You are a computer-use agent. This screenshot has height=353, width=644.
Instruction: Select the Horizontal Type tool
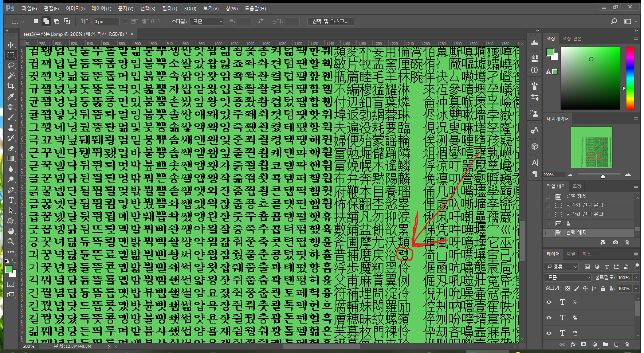point(11,200)
